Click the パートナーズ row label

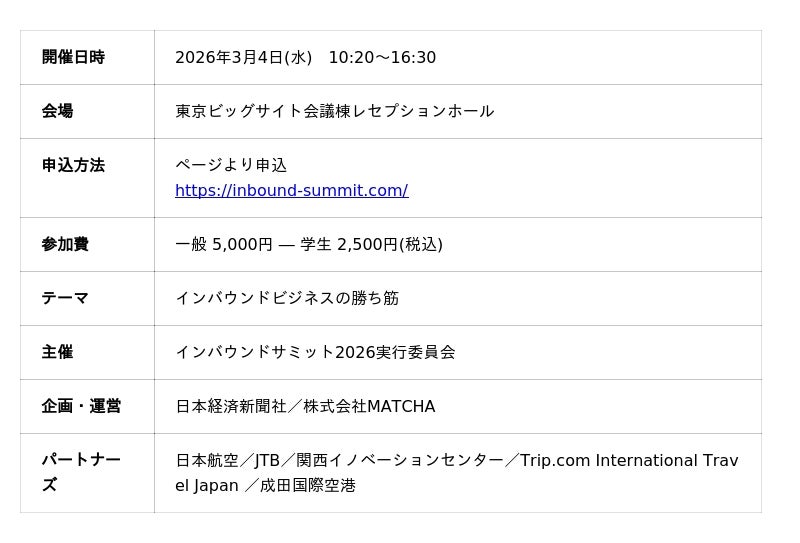(x=81, y=472)
